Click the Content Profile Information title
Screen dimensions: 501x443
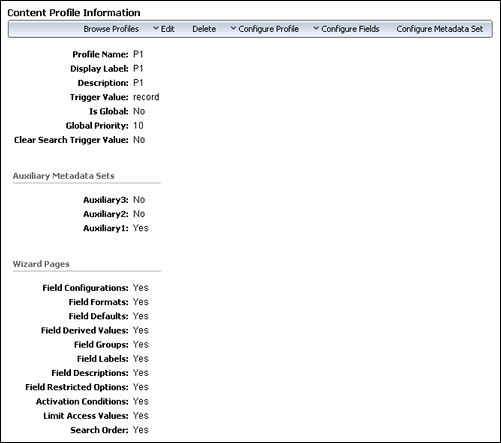[74, 13]
